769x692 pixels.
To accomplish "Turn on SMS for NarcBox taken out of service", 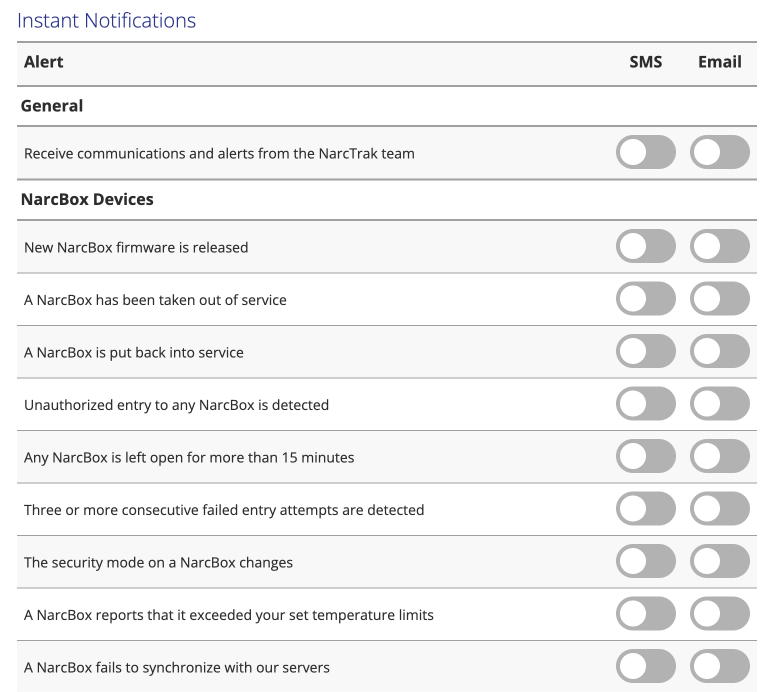I will tap(646, 299).
